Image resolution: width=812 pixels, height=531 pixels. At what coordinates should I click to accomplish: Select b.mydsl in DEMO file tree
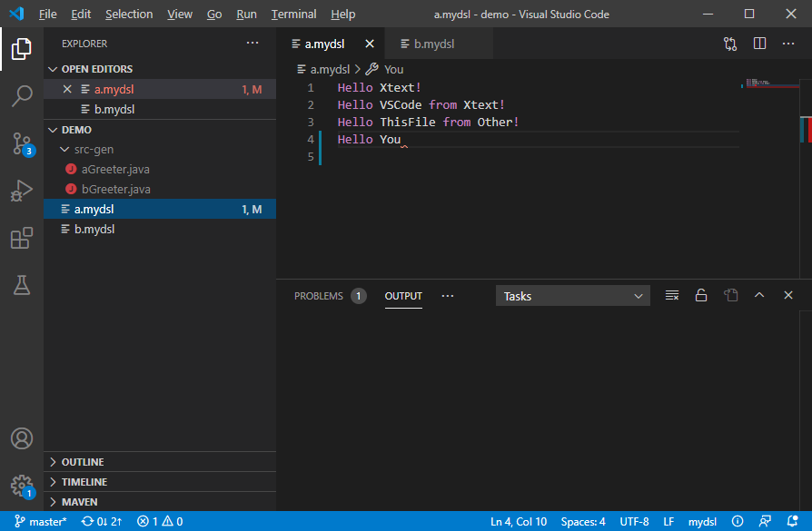click(x=160, y=230)
